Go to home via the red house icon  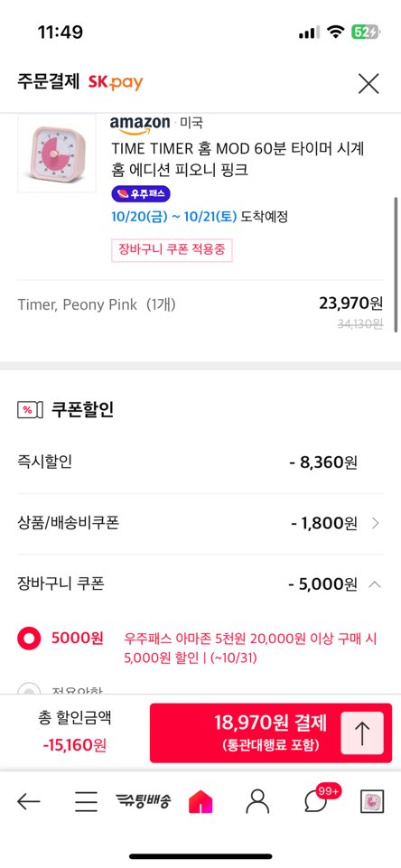(200, 801)
